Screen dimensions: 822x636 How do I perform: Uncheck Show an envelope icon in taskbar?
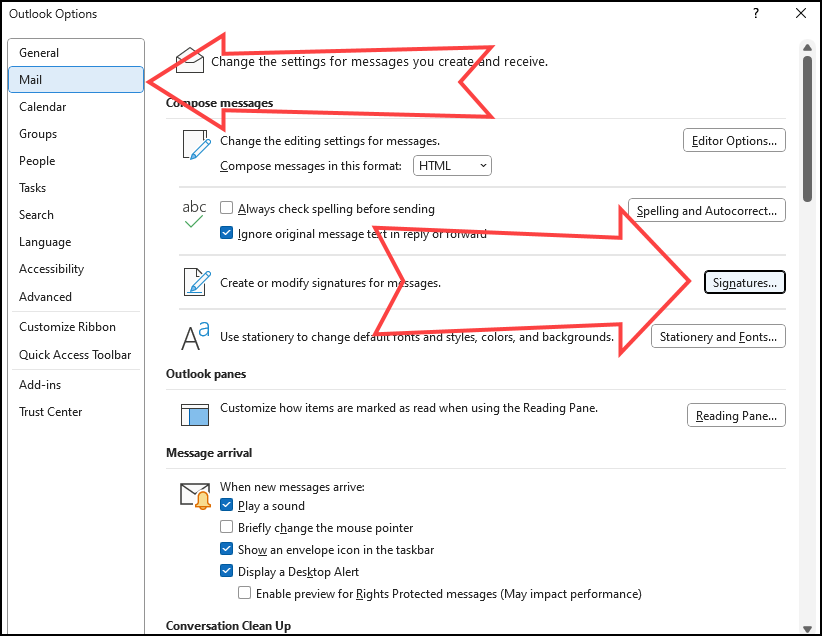pyautogui.click(x=226, y=549)
